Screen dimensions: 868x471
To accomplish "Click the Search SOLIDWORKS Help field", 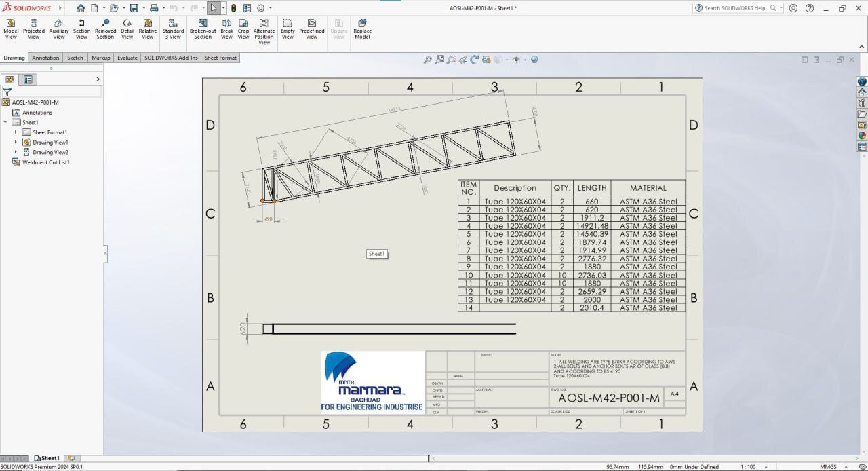I will [734, 8].
